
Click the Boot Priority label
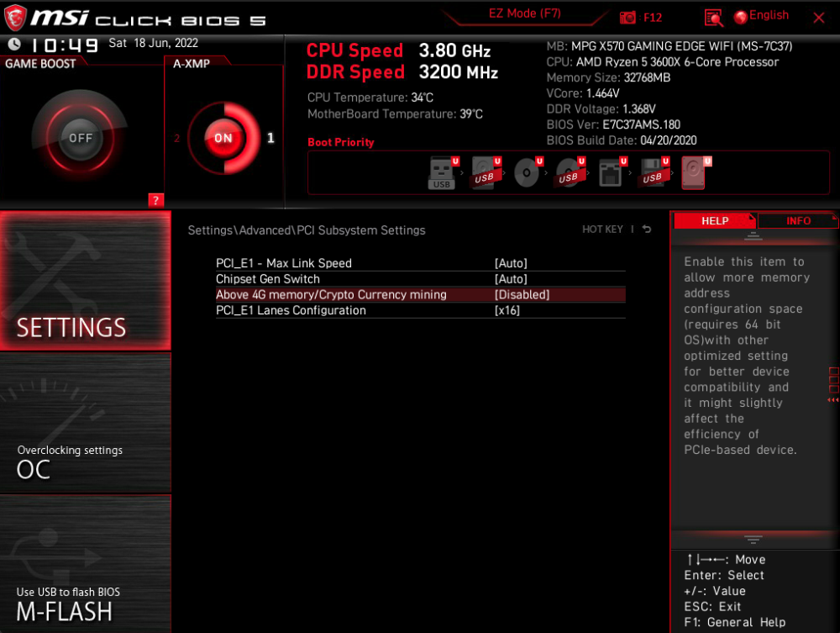(x=341, y=142)
